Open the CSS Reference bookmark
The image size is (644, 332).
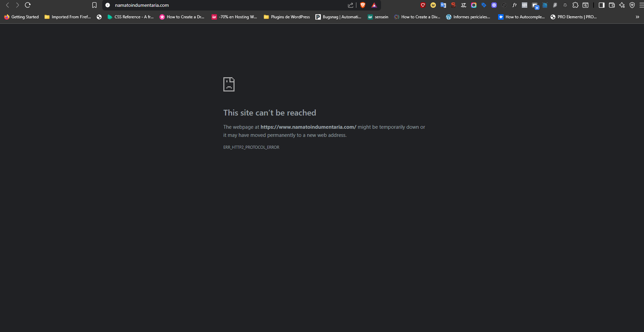130,17
